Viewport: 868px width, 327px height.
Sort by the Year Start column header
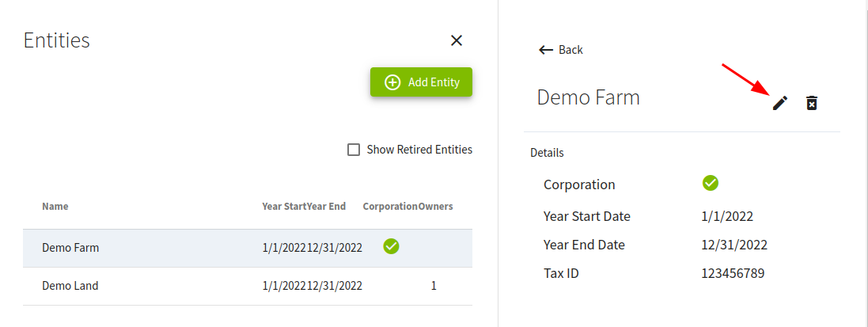[x=284, y=207]
